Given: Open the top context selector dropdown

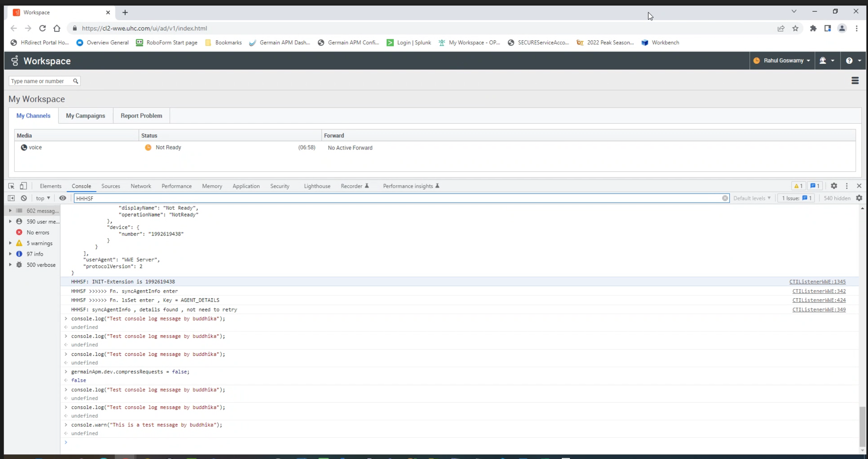Looking at the screenshot, I should pos(43,198).
